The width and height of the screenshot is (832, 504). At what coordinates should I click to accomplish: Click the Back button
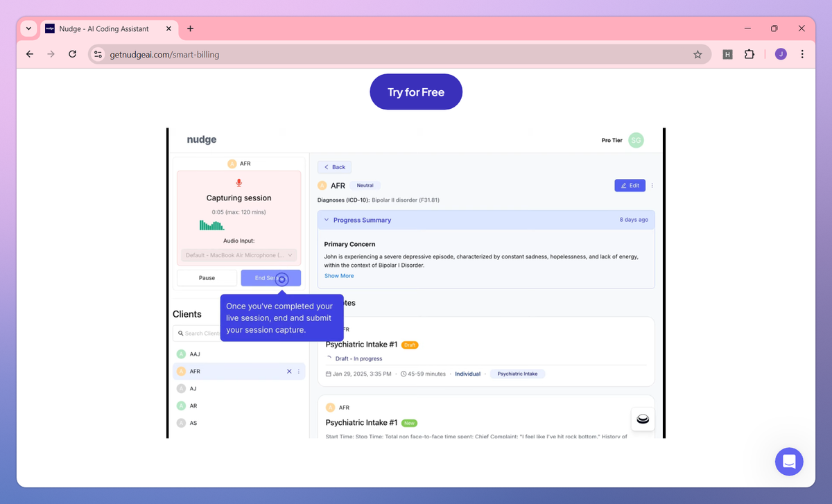click(x=334, y=167)
